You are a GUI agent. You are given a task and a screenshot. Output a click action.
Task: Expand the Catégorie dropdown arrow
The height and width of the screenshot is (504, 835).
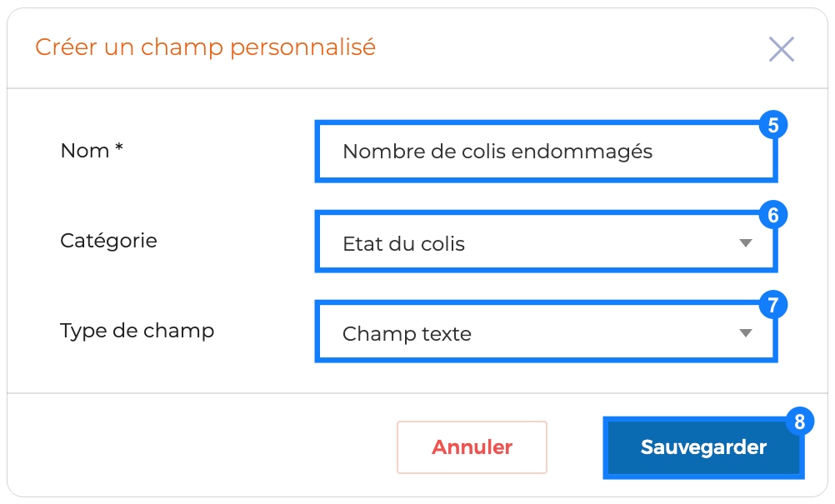tap(746, 243)
